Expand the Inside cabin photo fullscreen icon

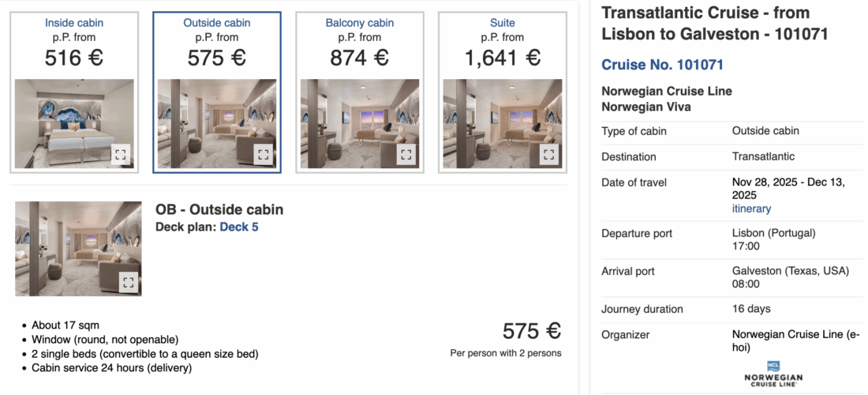coord(121,155)
